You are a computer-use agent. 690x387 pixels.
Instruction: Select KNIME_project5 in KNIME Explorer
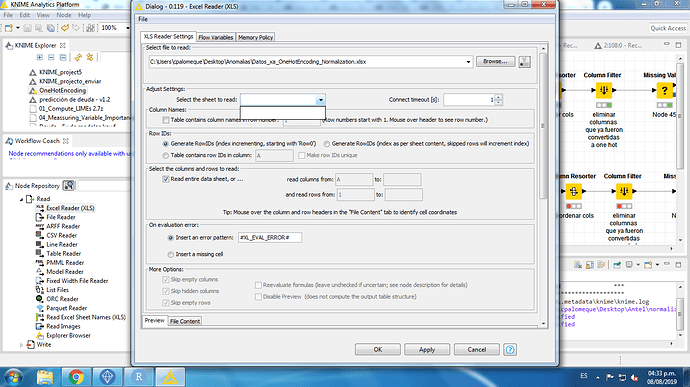[60, 72]
